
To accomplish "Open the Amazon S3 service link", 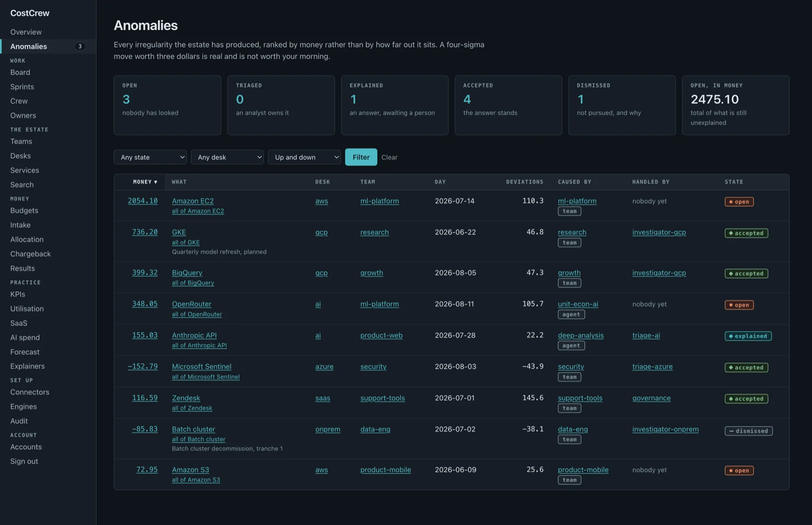I will [191, 470].
